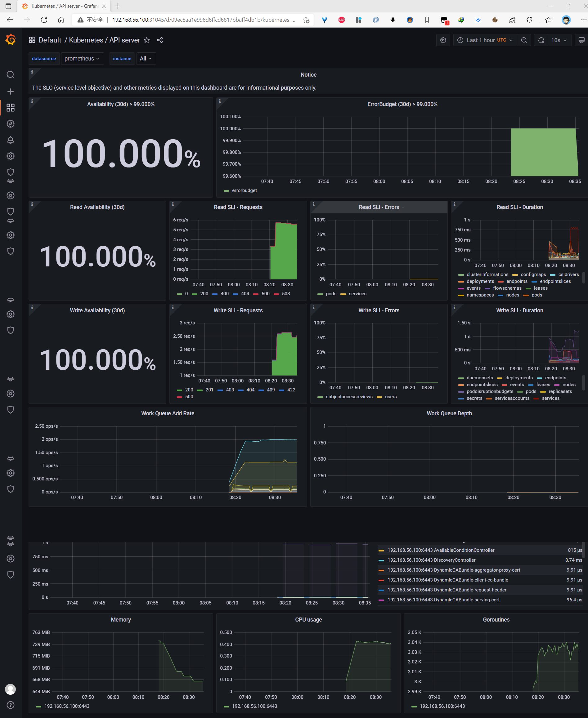Open the Explore compass icon
588x718 pixels.
coord(11,124)
